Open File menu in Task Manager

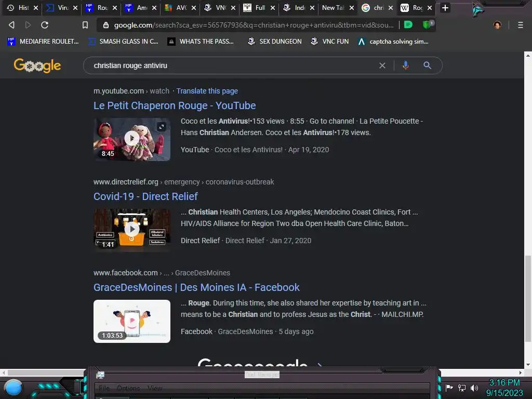pos(104,388)
